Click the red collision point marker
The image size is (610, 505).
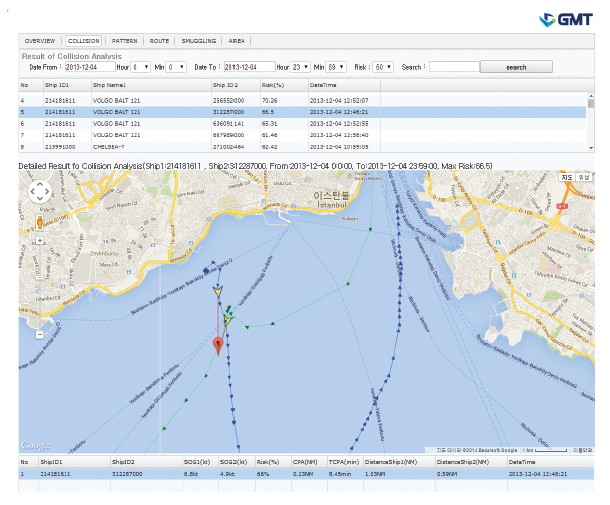218,345
